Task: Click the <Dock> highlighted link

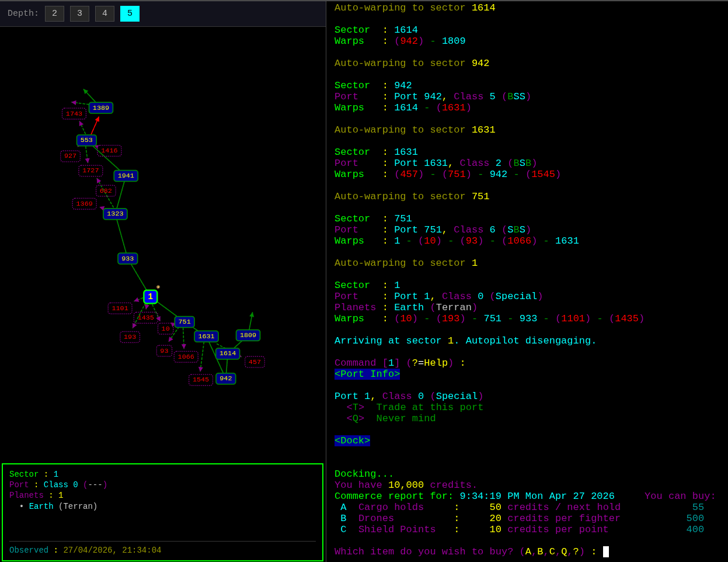Action: tap(352, 441)
